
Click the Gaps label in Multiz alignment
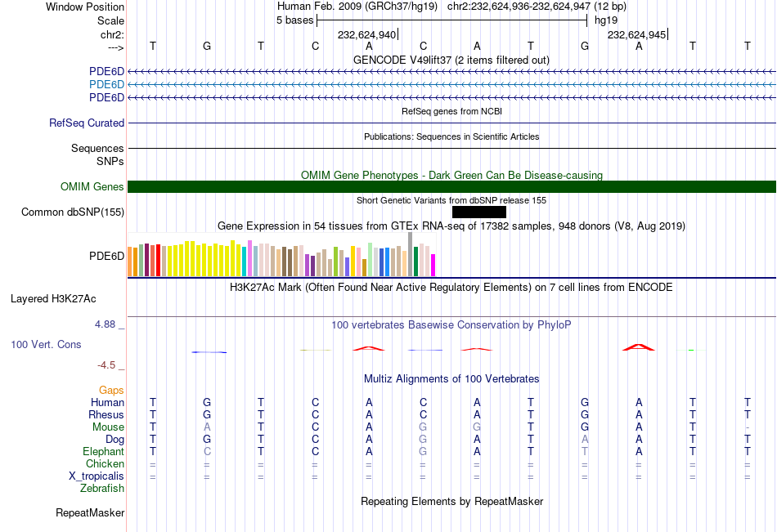(111, 391)
